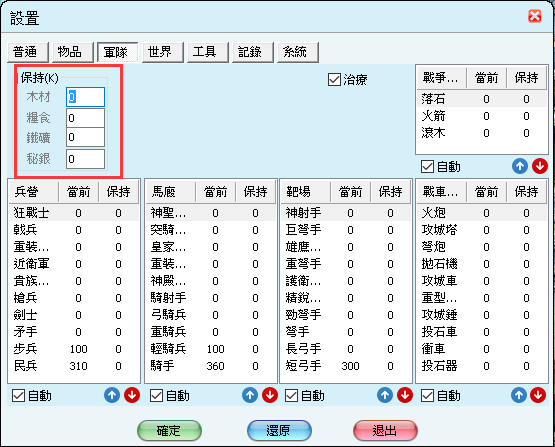Screen dimensions: 555x447
Task: Click blue up arrow under 靶場 list
Action: click(385, 395)
